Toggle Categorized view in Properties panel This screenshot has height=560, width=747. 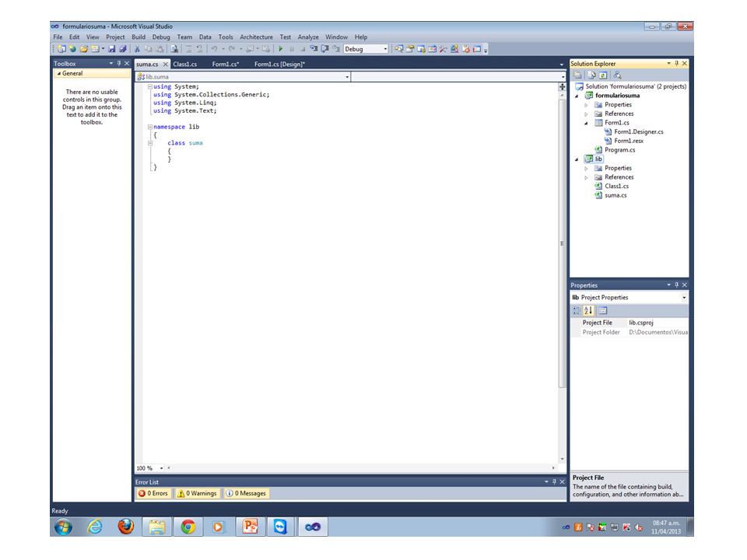(x=577, y=310)
